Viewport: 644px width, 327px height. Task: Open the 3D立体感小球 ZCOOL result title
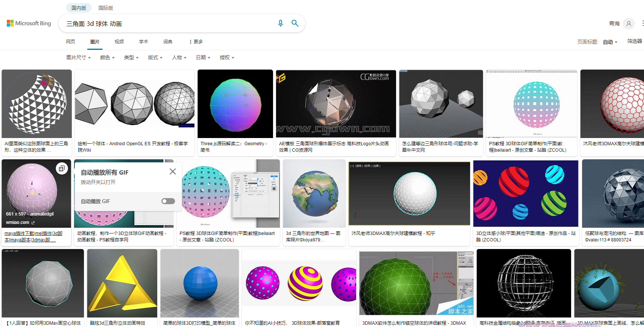pos(526,237)
